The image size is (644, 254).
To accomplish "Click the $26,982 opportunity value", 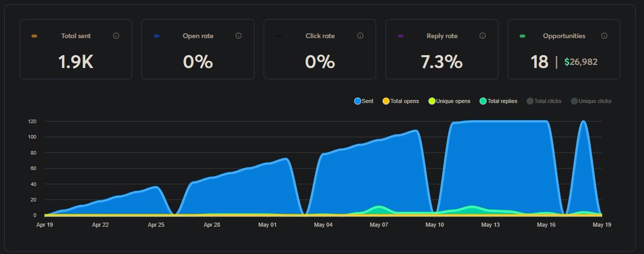I will point(580,62).
